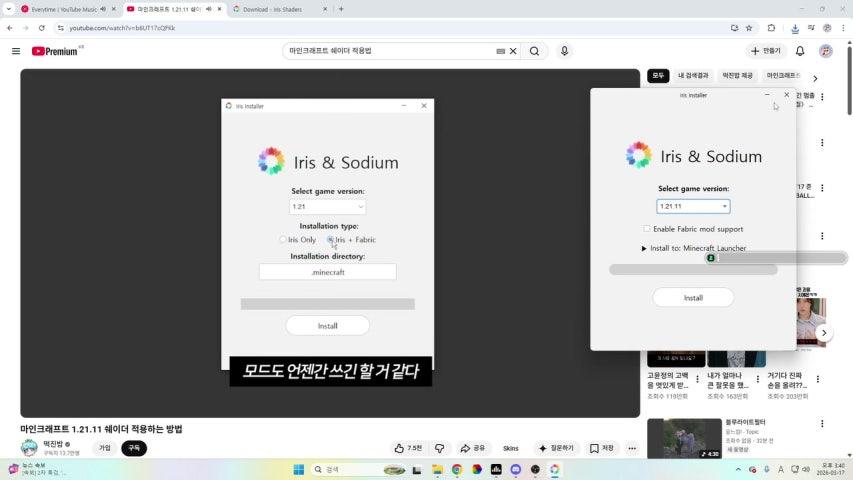Click the gray progress bar in video
The height and width of the screenshot is (480, 853).
pyautogui.click(x=327, y=304)
